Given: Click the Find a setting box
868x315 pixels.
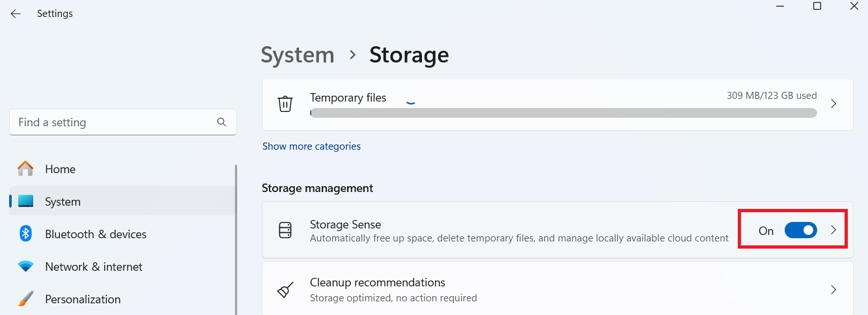Looking at the screenshot, I should (x=123, y=122).
